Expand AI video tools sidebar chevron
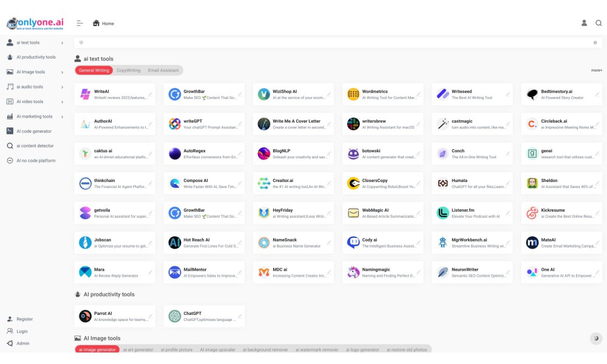 coord(62,102)
